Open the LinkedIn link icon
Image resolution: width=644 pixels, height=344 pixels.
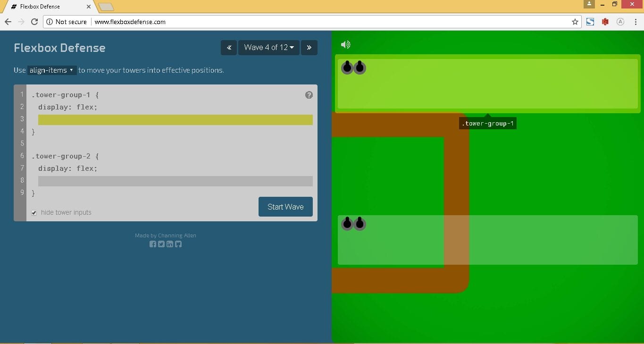pos(170,244)
